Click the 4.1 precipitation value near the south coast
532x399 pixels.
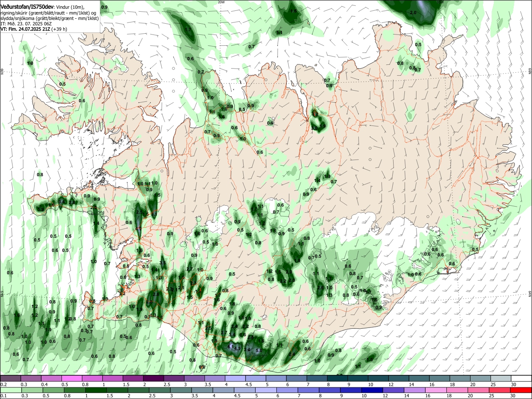(238, 349)
